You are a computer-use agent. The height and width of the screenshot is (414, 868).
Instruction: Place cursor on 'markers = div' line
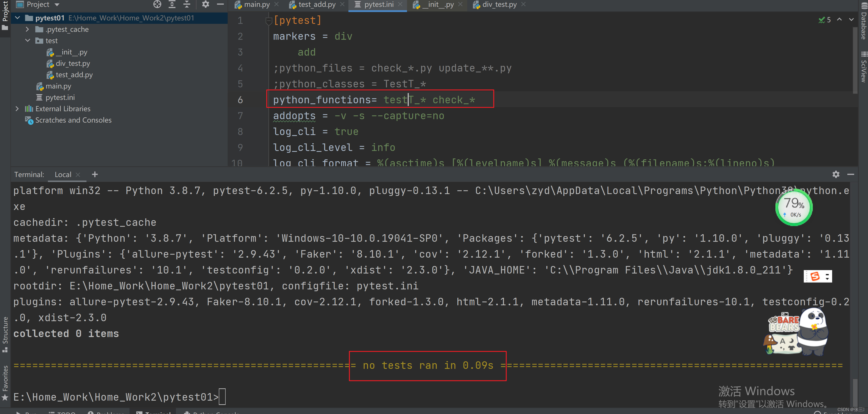(x=313, y=36)
